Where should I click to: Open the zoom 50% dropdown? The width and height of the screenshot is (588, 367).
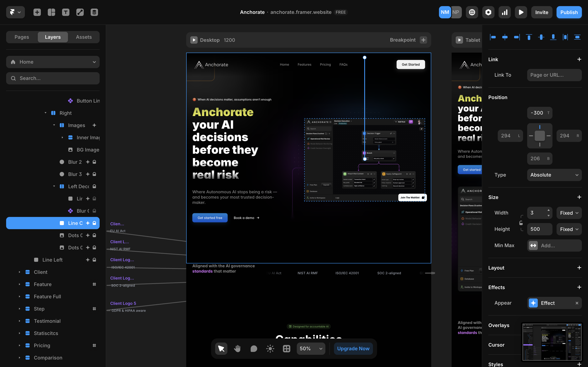(311, 349)
